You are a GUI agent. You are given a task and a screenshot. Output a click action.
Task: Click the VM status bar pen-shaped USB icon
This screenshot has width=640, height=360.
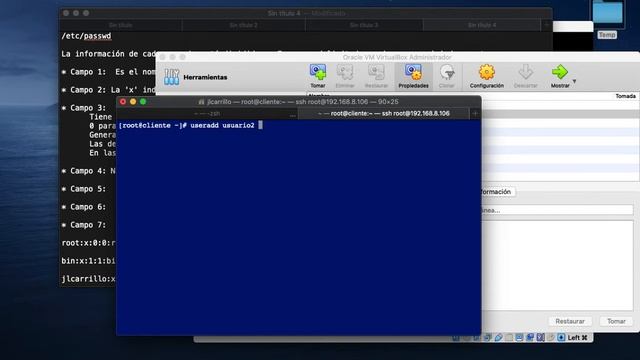(x=498, y=338)
